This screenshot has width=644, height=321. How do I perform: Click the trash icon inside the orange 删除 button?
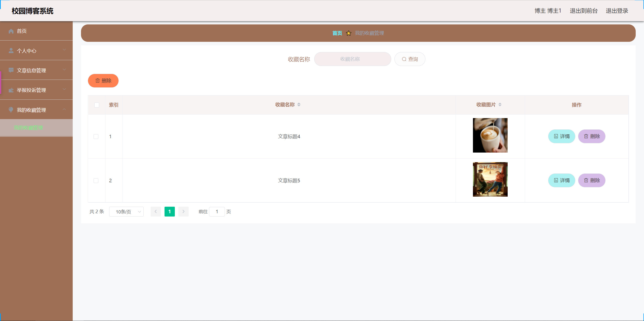(98, 81)
